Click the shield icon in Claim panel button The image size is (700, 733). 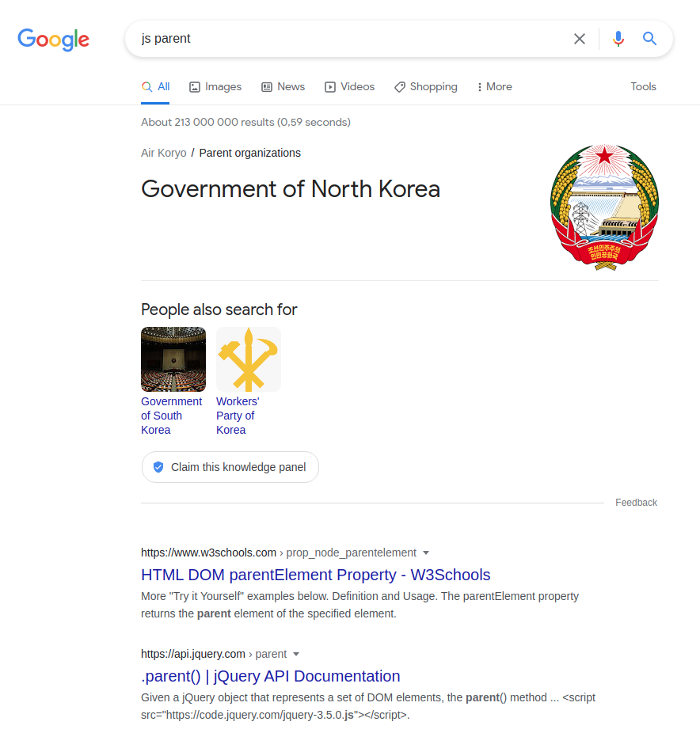(x=158, y=467)
